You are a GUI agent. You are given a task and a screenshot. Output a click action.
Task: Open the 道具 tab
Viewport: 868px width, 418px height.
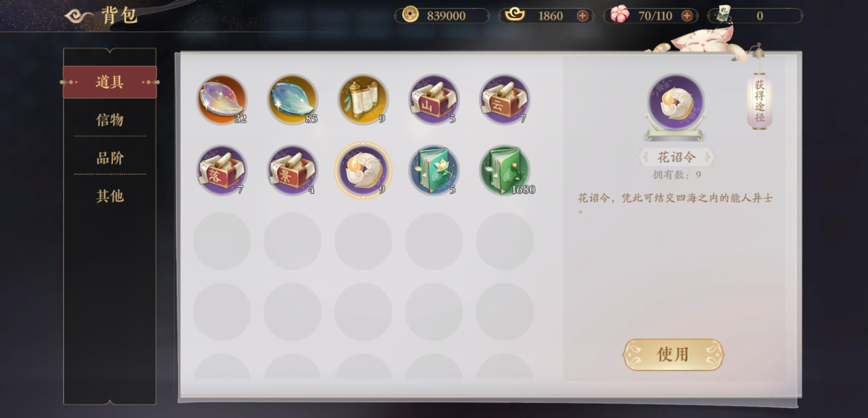click(x=110, y=82)
